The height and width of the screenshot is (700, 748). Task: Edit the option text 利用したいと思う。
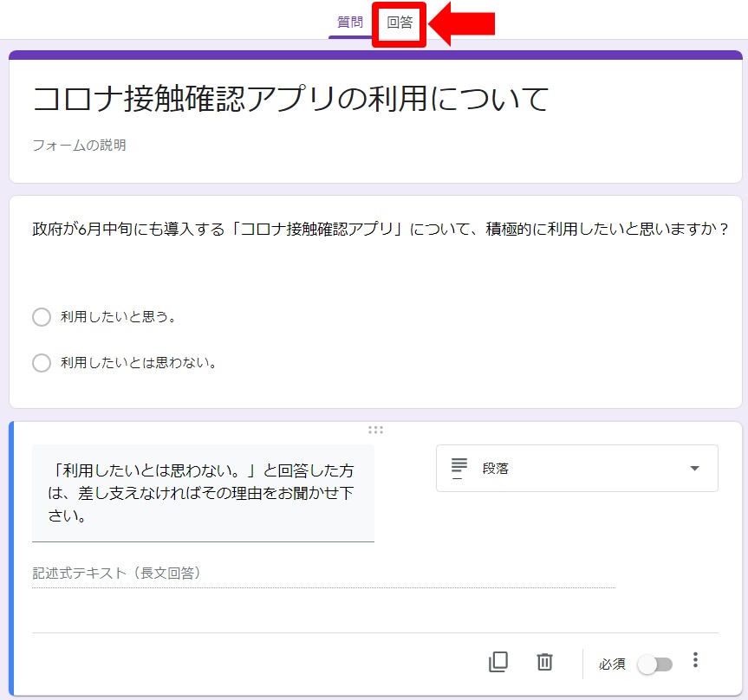coord(119,317)
